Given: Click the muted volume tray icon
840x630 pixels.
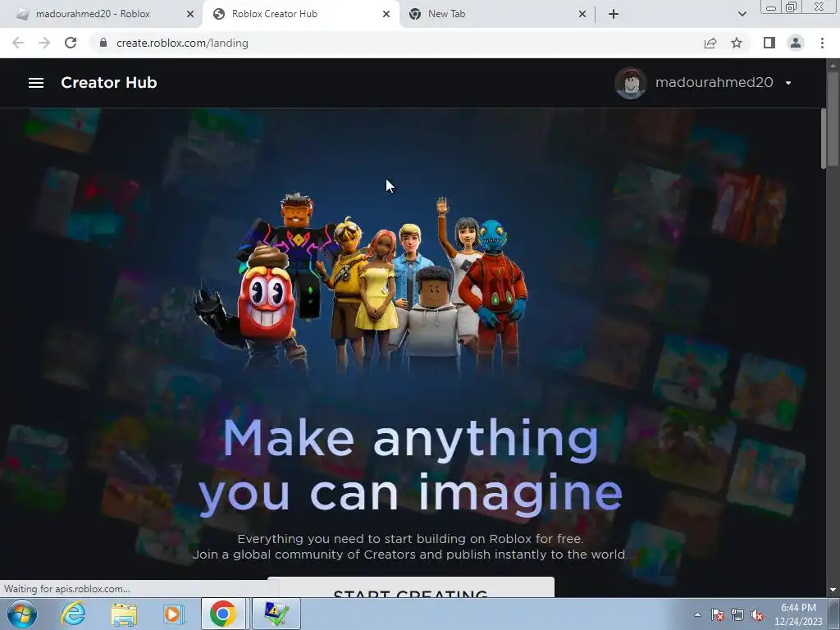Looking at the screenshot, I should 757,614.
